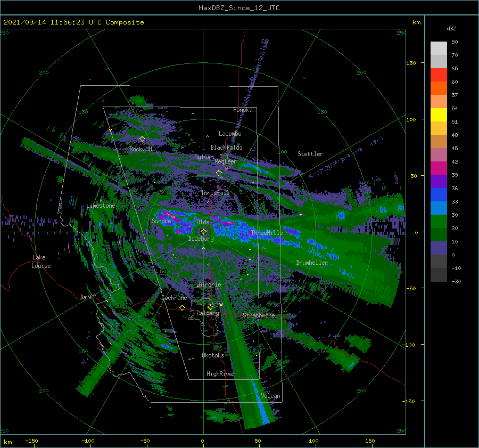Click the radar center marker at Didsbury
Image resolution: width=479 pixels, height=448 pixels.
click(x=203, y=232)
